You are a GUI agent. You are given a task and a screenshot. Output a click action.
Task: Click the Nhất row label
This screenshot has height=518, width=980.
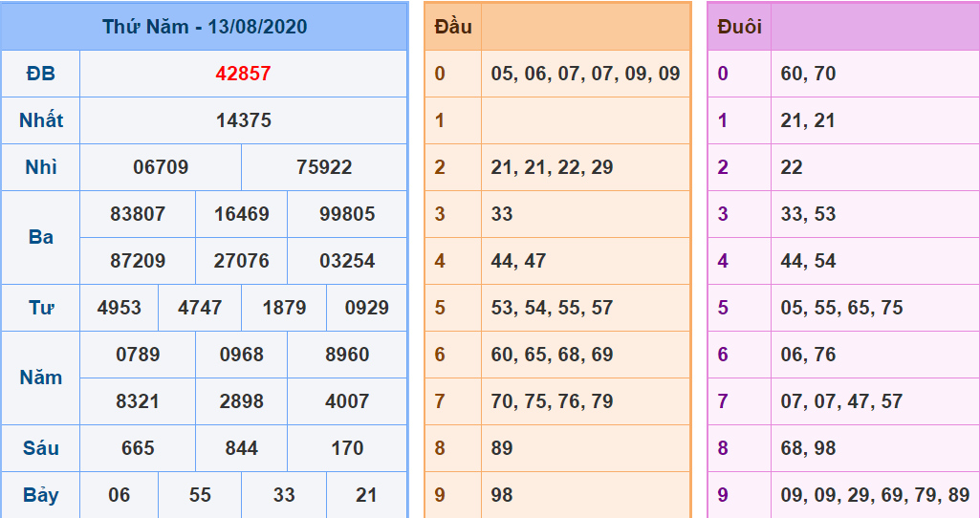(x=41, y=120)
